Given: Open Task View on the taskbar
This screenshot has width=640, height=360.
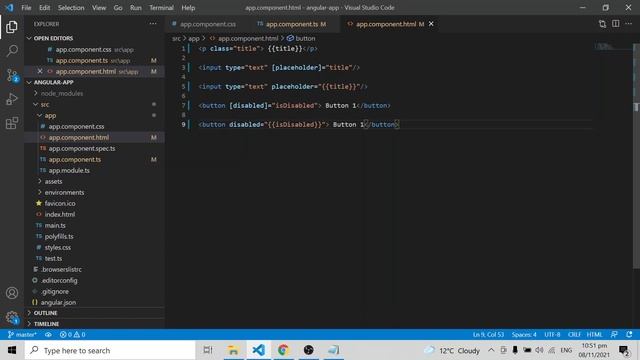Looking at the screenshot, I should (208, 350).
